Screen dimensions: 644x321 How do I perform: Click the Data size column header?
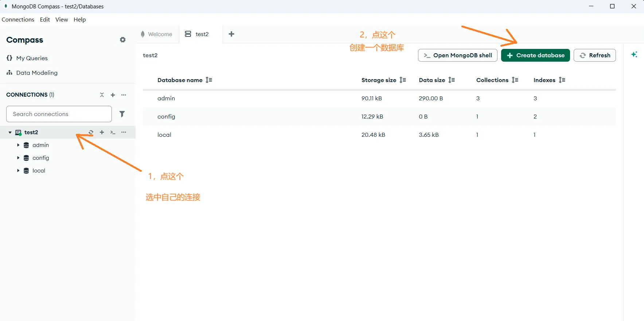pyautogui.click(x=432, y=80)
